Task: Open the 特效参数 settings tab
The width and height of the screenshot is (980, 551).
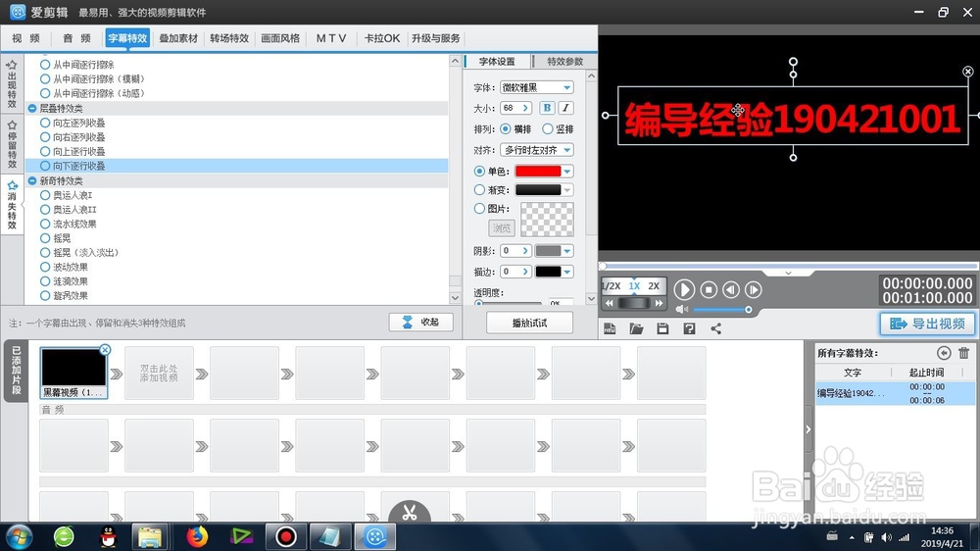Action: coord(565,62)
